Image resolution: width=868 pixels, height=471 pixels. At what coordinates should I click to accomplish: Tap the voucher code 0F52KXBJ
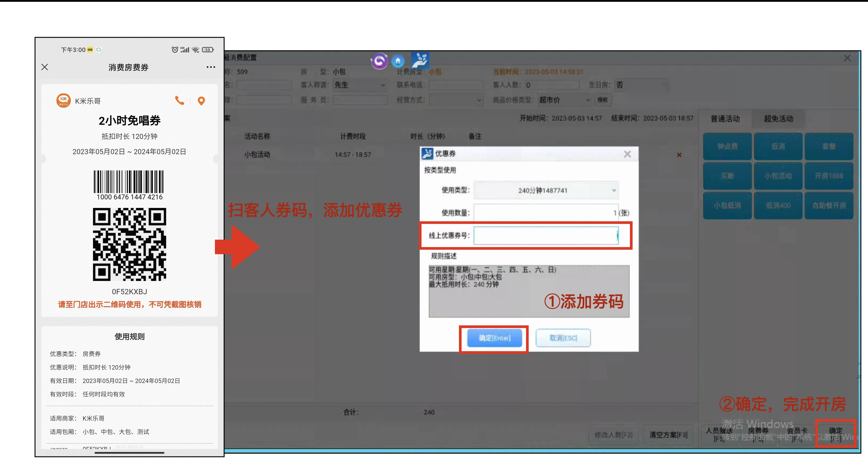pos(129,292)
